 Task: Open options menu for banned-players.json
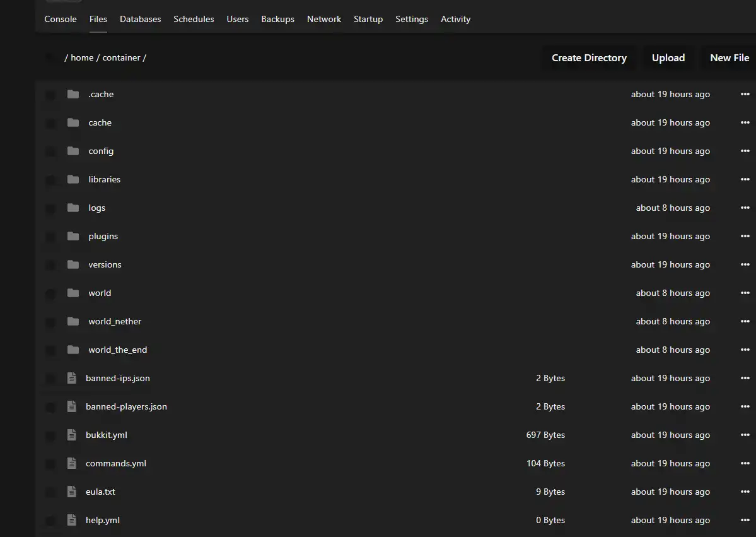pyautogui.click(x=745, y=406)
